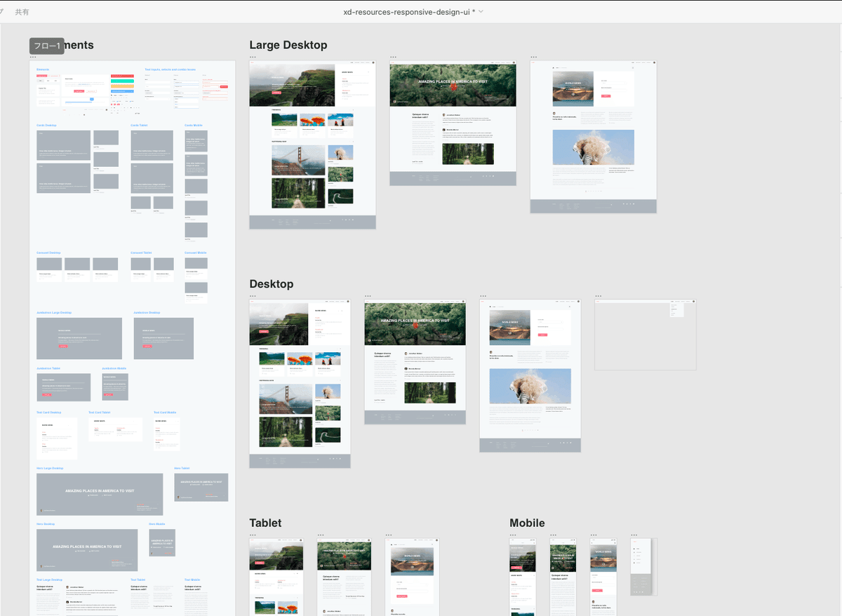
Task: Select the Large Desktop home page artboard
Action: [312, 145]
